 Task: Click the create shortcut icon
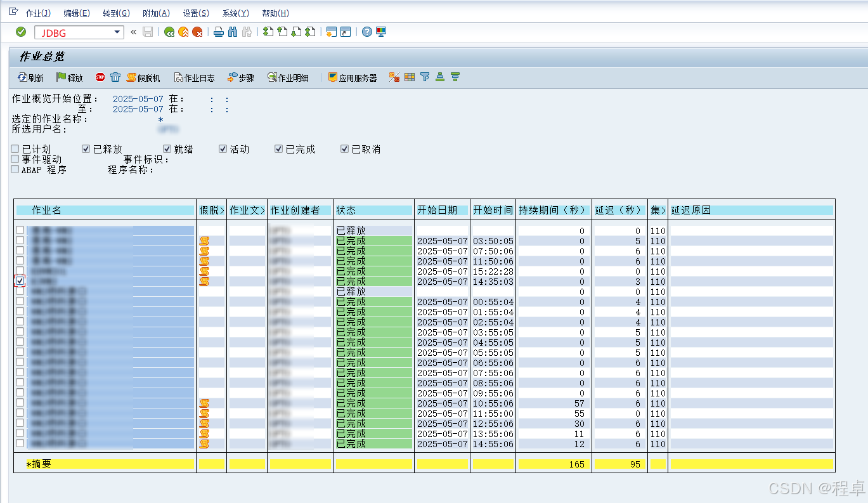click(x=346, y=32)
